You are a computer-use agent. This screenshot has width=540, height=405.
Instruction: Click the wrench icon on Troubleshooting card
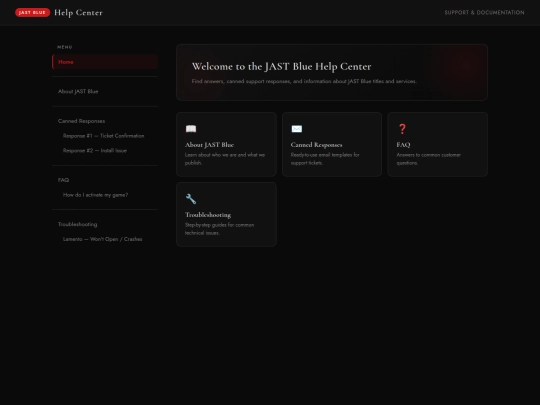(x=191, y=199)
